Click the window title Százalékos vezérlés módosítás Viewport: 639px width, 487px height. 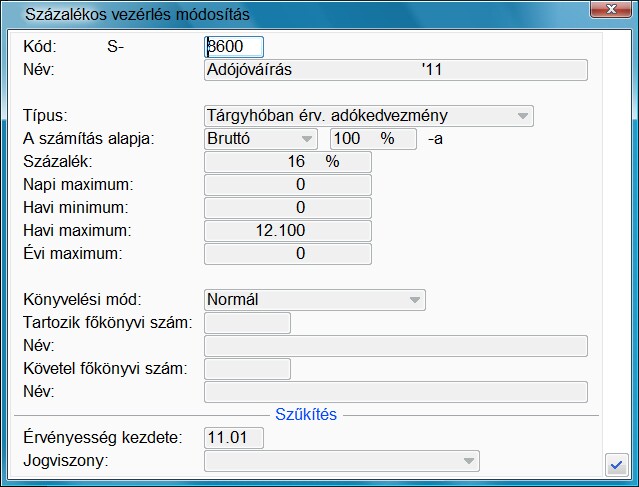[x=137, y=14]
